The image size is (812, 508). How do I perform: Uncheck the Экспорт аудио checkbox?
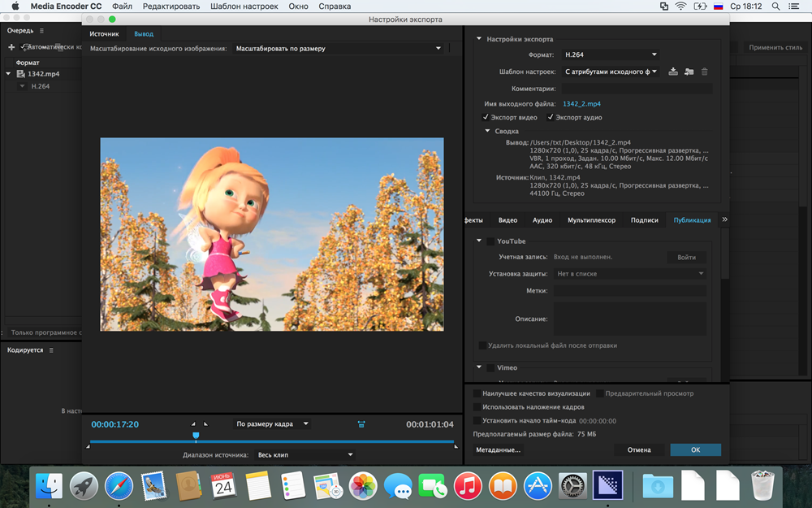pos(551,118)
